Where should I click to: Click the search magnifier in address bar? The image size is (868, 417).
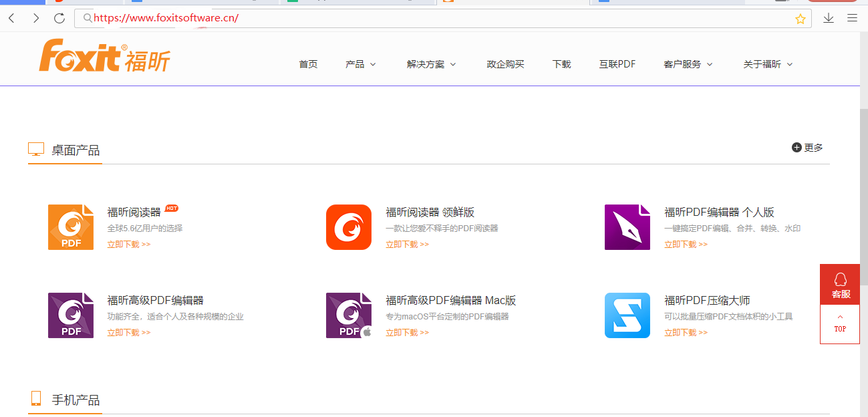tap(88, 18)
